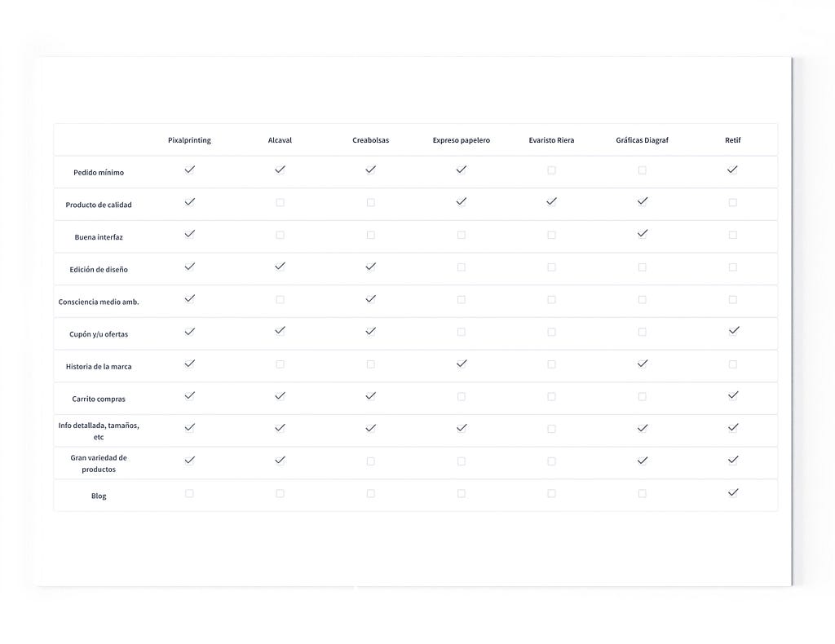The height and width of the screenshot is (644, 835).
Task: Click the Historia de la marca row label
Action: coord(99,367)
